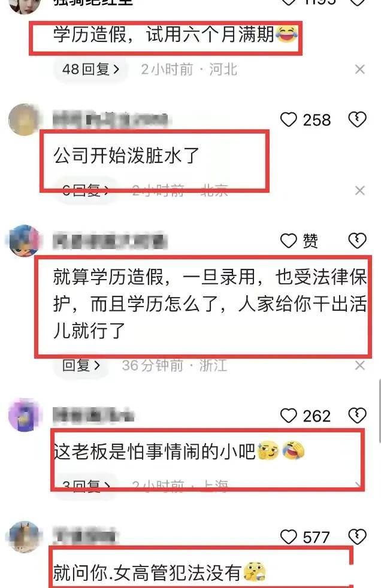Dislike the 公司开始泼脏水了 comment

tap(357, 120)
